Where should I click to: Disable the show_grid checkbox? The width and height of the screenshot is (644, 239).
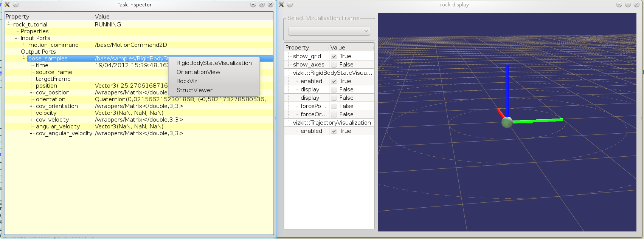(x=334, y=56)
